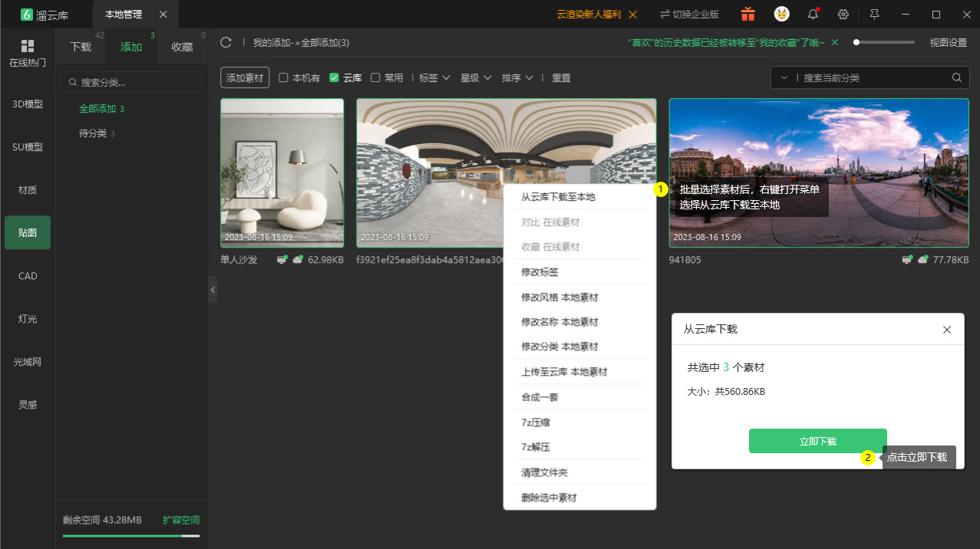
Task: Open 在线热门 grid icon in sidebar
Action: pos(28,46)
